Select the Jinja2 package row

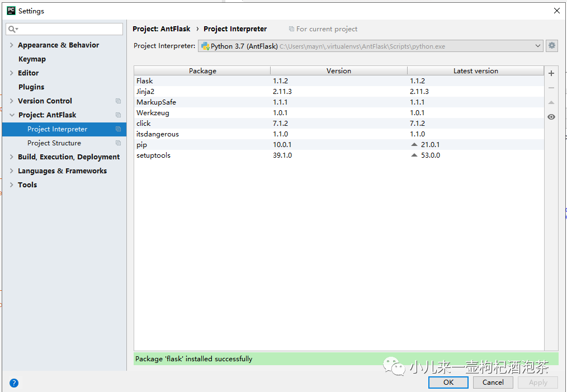[339, 92]
